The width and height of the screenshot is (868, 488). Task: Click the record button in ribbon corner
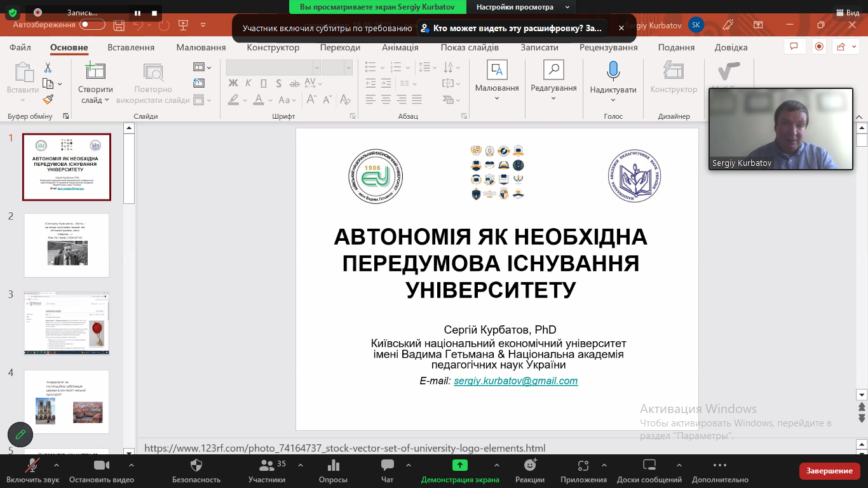click(x=819, y=46)
